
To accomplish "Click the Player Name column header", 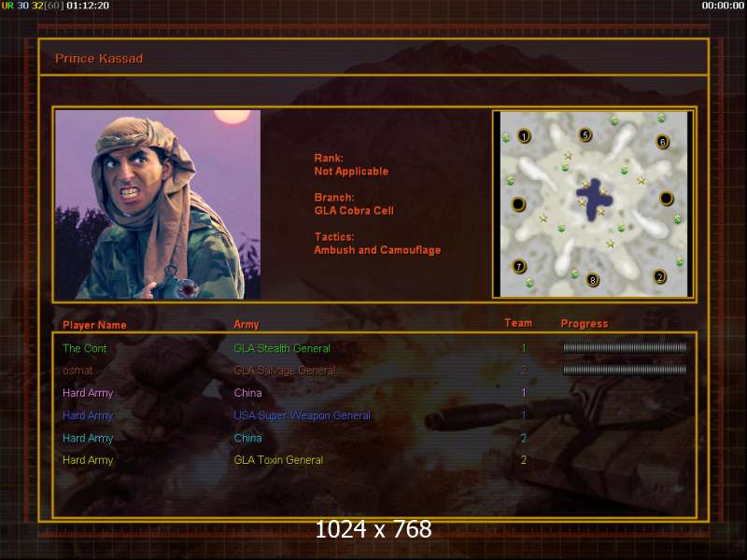I will click(x=94, y=325).
